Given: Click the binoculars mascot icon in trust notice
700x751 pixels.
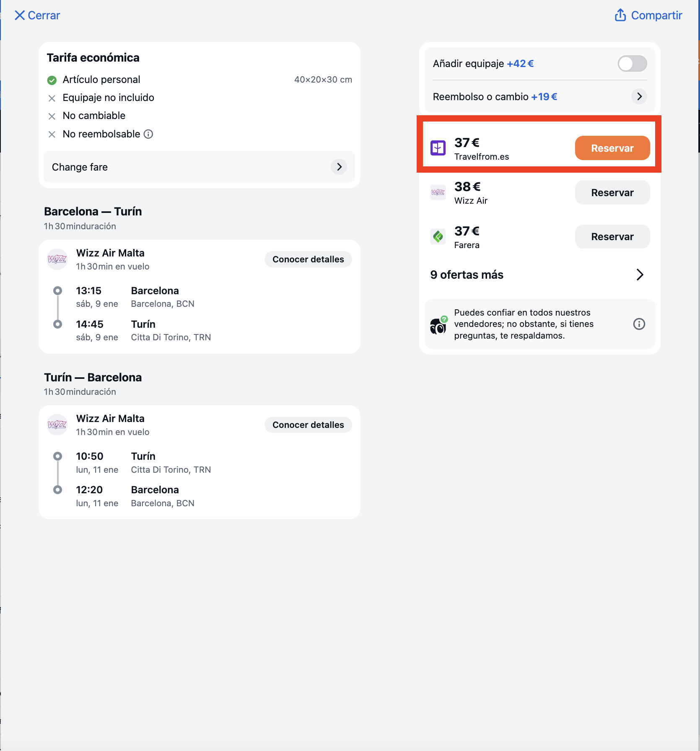Looking at the screenshot, I should (438, 326).
